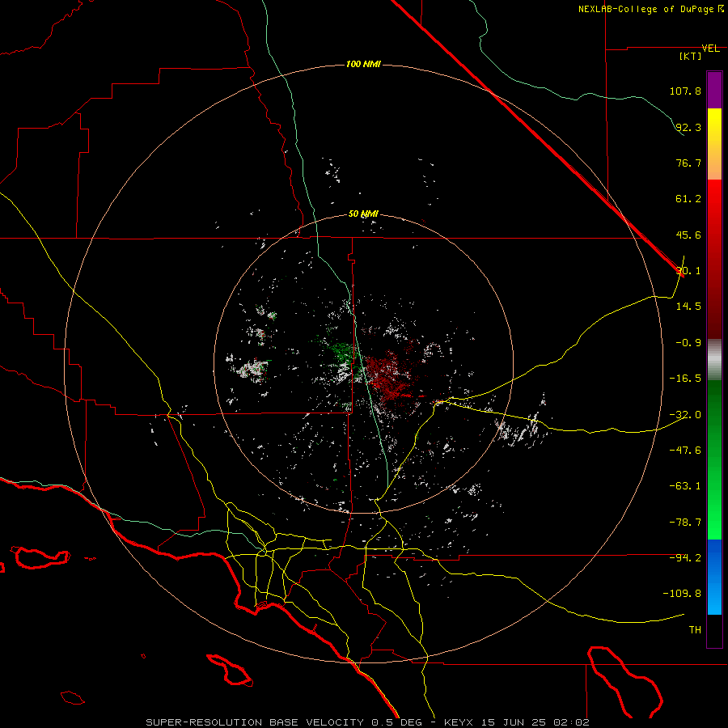Click the purple segment of velocity color bar

point(714,90)
